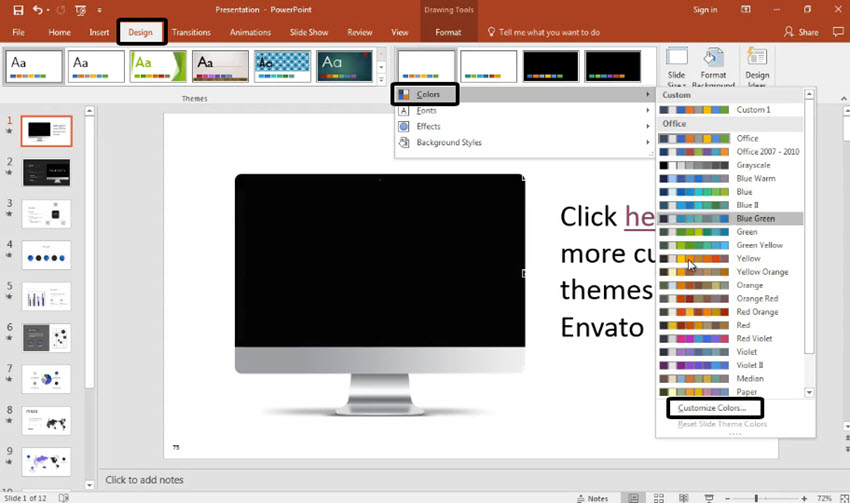Screen dimensions: 850x503
Task: Open Colors submenu entry
Action: click(524, 94)
